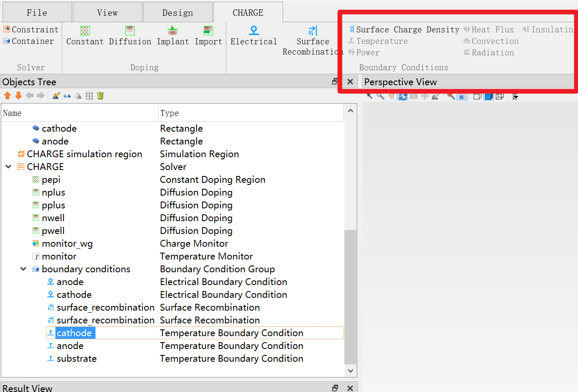Viewport: 578px width, 392px height.
Task: Duplicate object using the two blue triangles icon
Action: click(x=67, y=95)
